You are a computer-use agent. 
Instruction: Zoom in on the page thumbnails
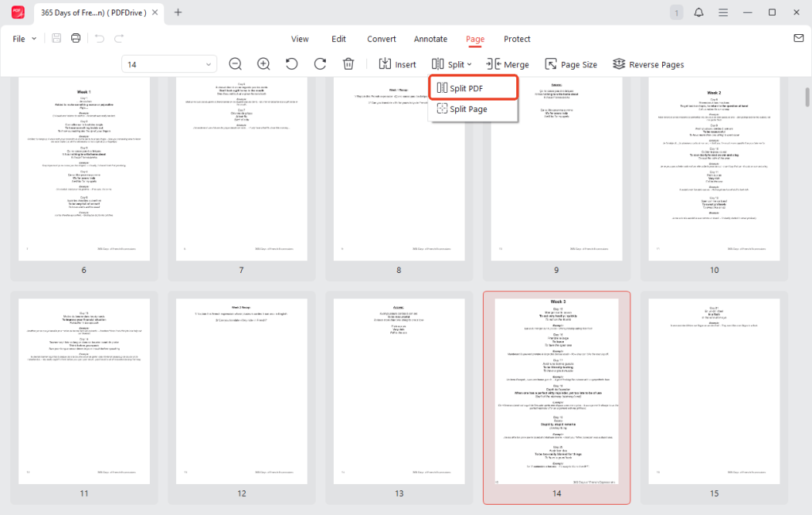[x=263, y=63]
